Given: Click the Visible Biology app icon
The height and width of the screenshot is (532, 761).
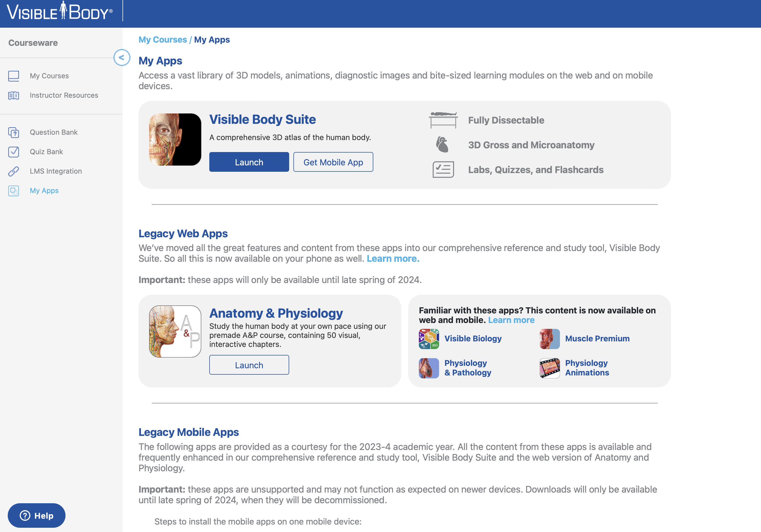Looking at the screenshot, I should 429,339.
